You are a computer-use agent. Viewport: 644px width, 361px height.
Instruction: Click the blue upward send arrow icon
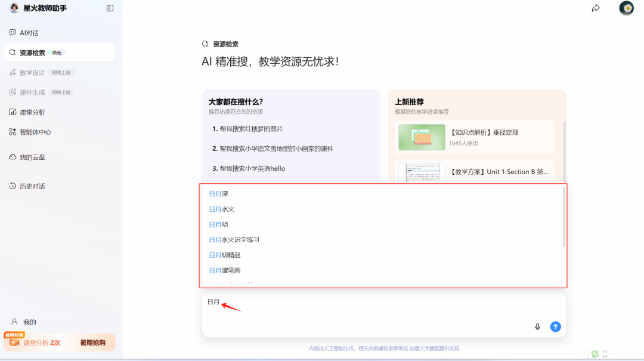point(555,326)
